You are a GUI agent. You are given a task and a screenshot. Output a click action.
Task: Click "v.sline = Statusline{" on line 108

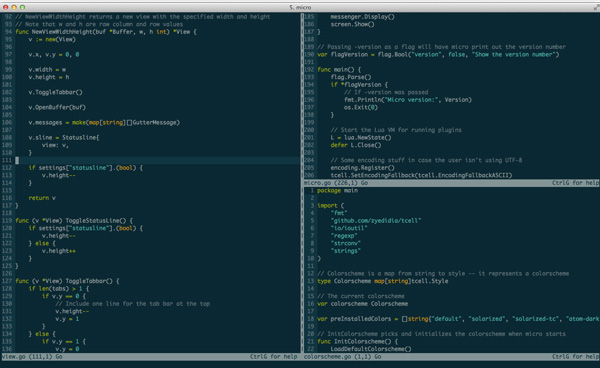[64, 137]
